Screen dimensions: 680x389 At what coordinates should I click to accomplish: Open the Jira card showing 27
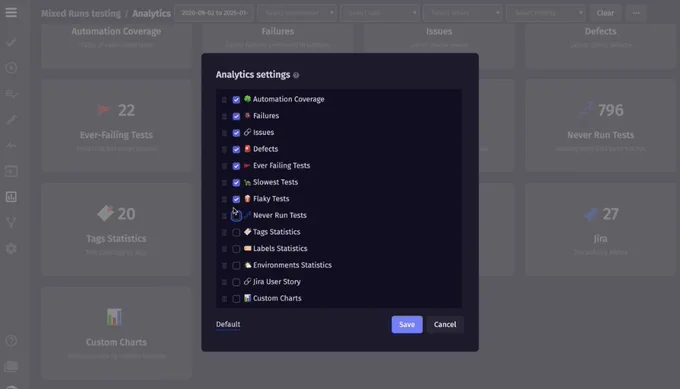coord(600,229)
